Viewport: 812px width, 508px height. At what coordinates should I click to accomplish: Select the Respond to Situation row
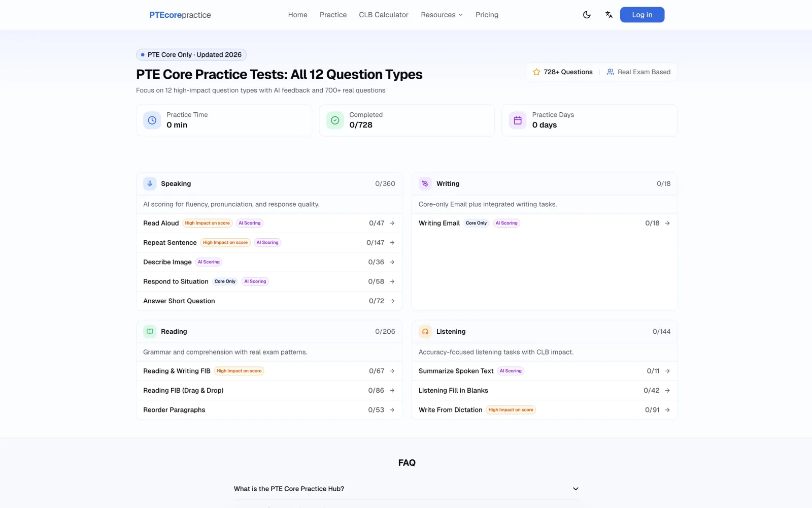tap(269, 281)
